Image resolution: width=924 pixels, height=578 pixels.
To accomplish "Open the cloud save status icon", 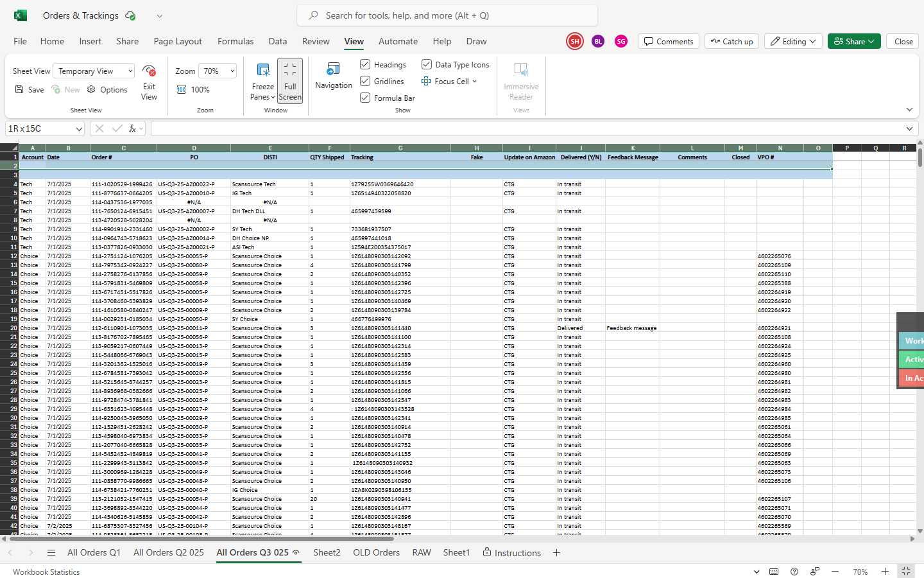I will pos(131,15).
